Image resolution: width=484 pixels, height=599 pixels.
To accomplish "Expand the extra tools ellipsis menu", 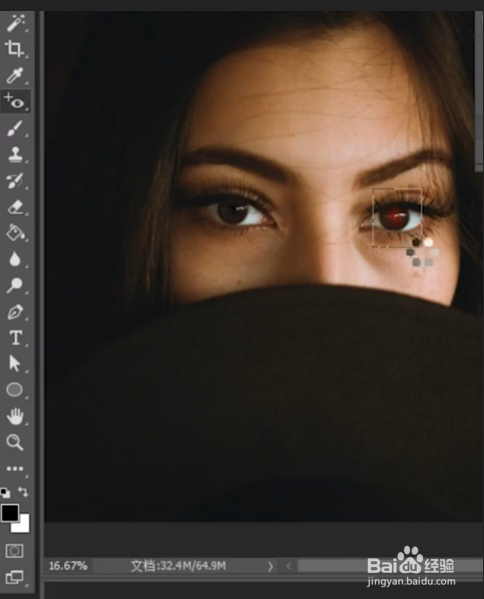I will click(x=15, y=469).
